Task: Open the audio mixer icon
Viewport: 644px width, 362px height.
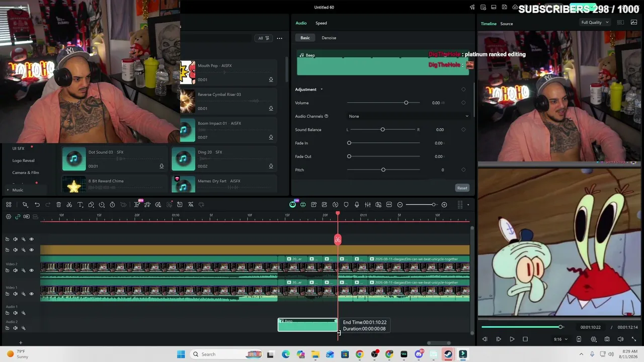Action: (x=368, y=205)
